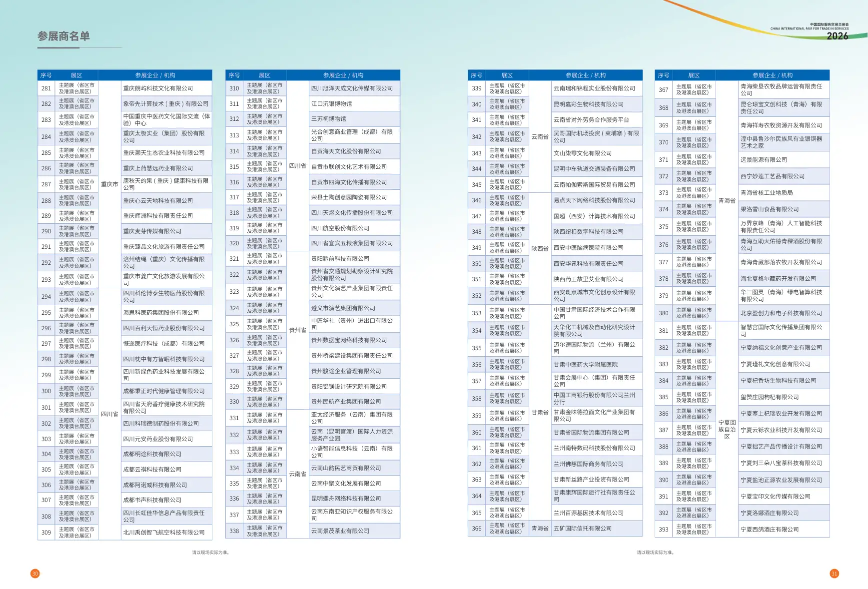
Task: Select the region cell '甘肃省'
Action: [x=540, y=413]
